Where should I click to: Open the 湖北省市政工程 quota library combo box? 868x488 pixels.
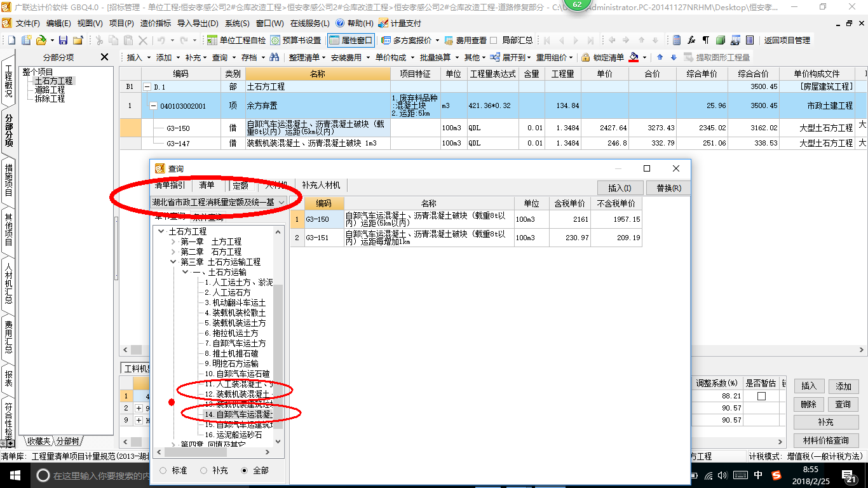click(218, 202)
